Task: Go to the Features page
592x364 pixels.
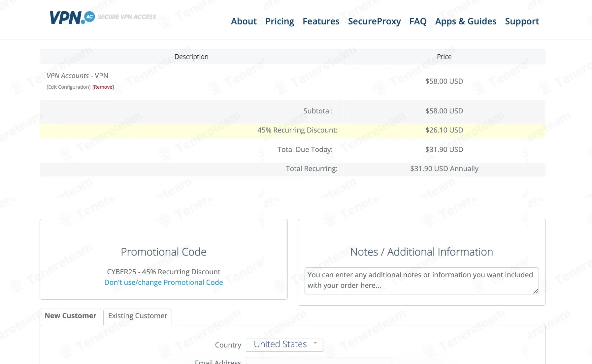Action: [x=321, y=21]
